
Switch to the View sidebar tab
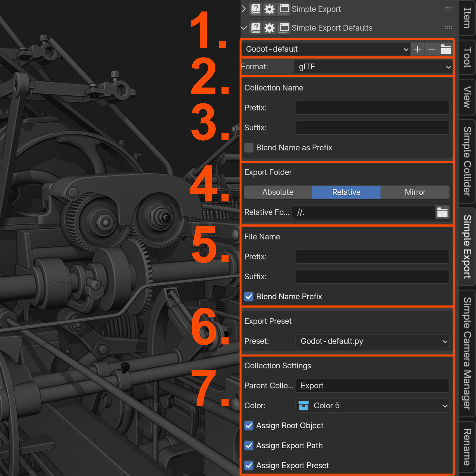(x=467, y=97)
